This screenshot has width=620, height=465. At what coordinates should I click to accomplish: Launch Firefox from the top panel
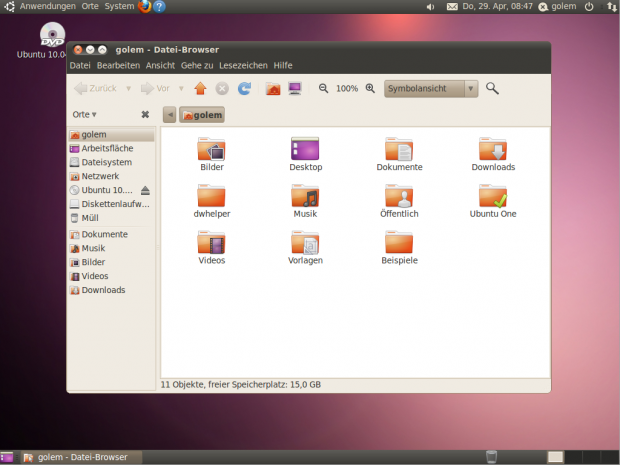145,6
